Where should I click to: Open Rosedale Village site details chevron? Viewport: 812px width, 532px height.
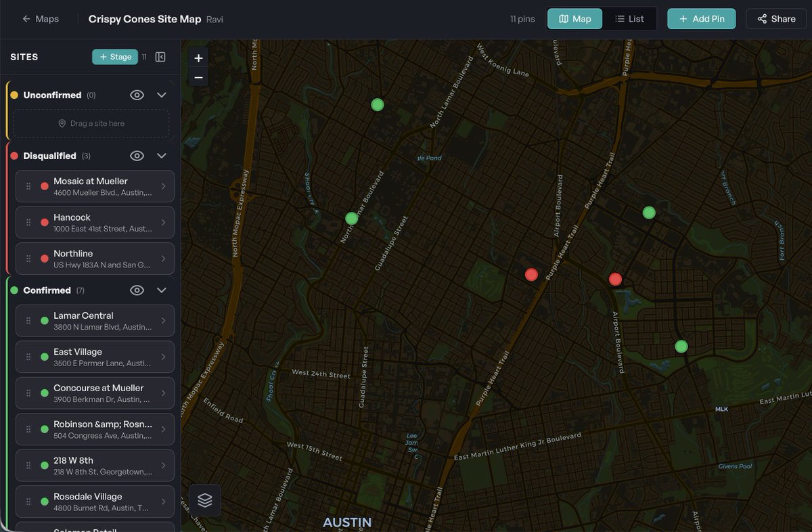pos(163,502)
